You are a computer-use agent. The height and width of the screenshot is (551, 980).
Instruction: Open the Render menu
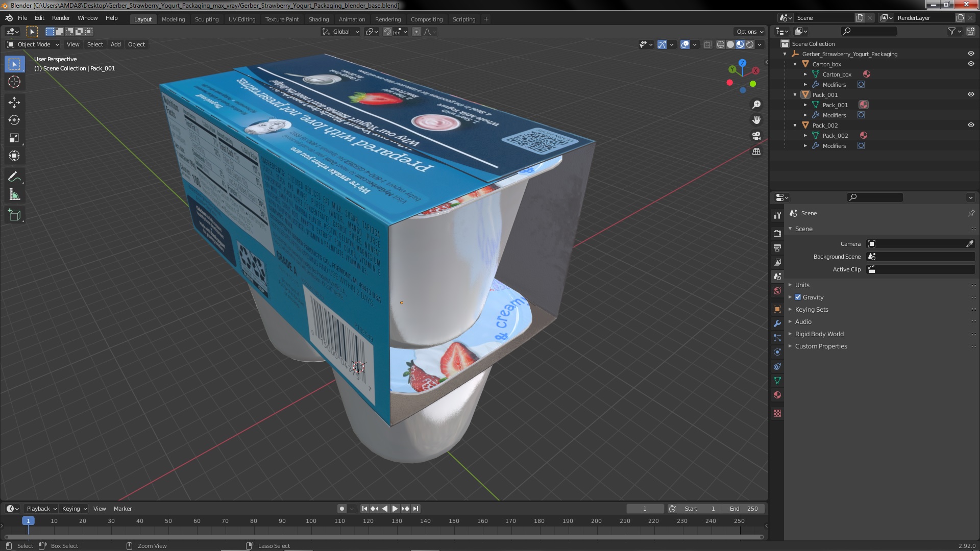(61, 18)
